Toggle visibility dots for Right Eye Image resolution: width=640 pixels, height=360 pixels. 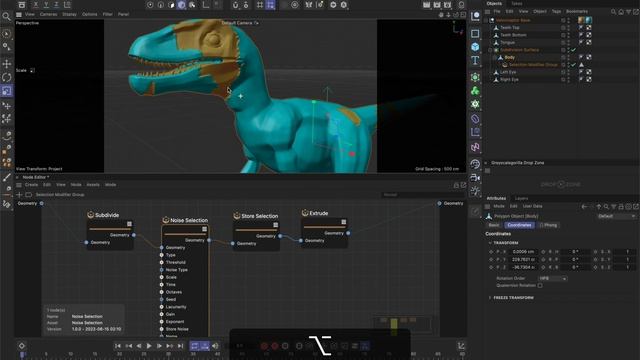tap(568, 80)
